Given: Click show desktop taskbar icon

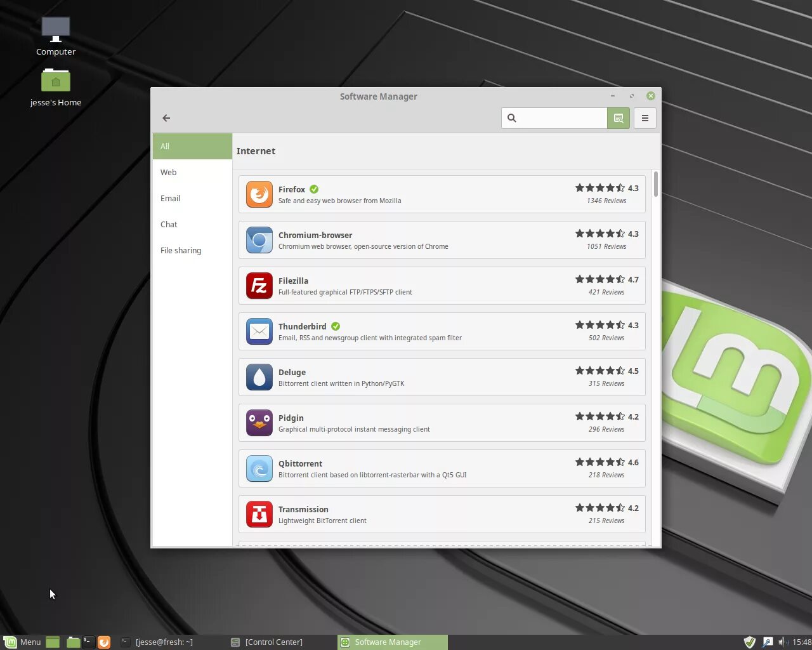Looking at the screenshot, I should tap(53, 642).
